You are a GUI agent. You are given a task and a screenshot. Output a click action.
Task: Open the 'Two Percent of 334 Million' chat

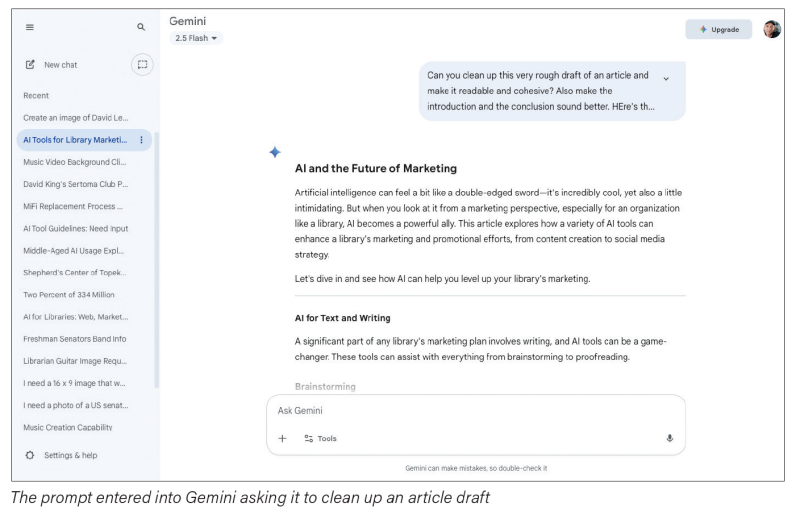69,295
